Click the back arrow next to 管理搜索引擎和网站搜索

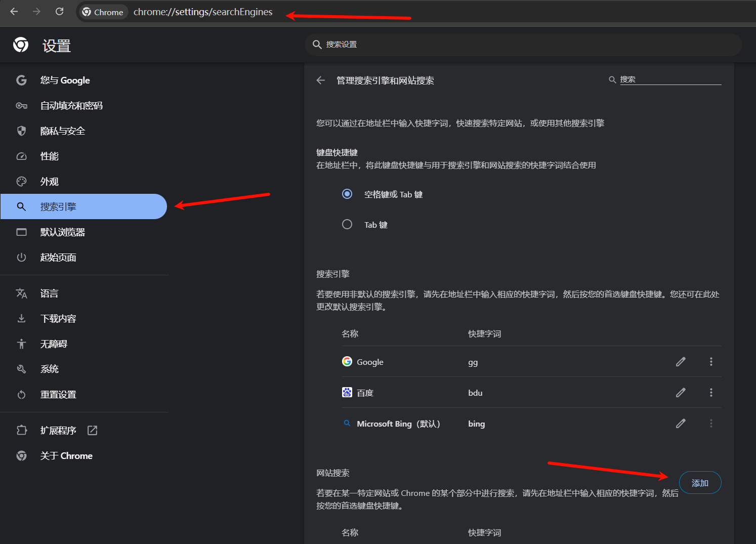click(x=321, y=80)
